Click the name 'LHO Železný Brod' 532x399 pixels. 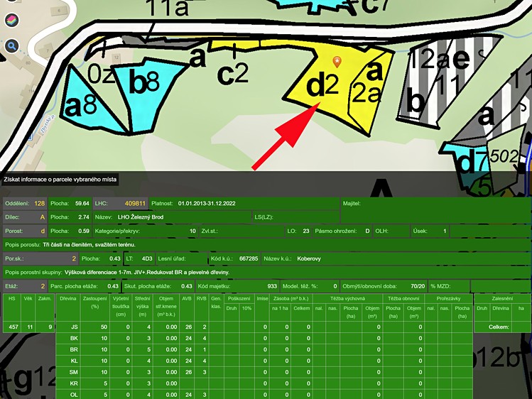[141, 217]
